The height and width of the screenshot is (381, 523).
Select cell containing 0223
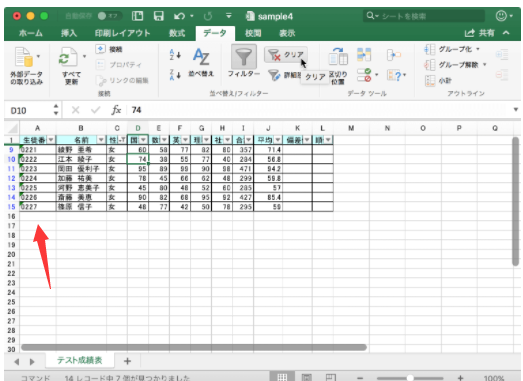[x=38, y=168]
